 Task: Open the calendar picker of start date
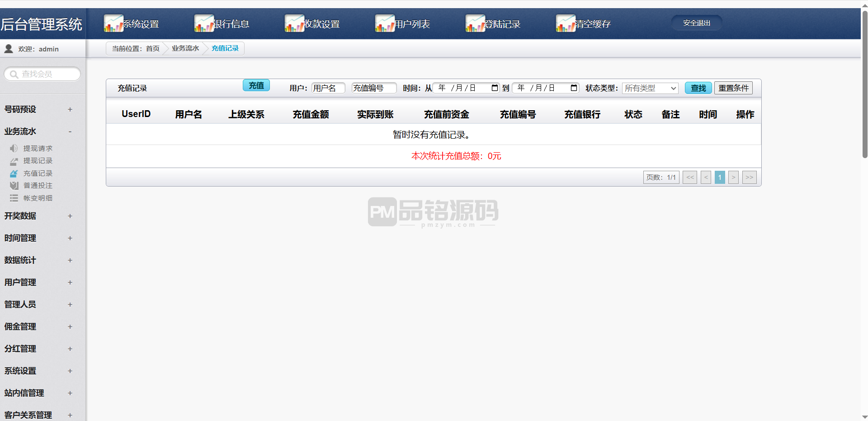click(x=495, y=88)
